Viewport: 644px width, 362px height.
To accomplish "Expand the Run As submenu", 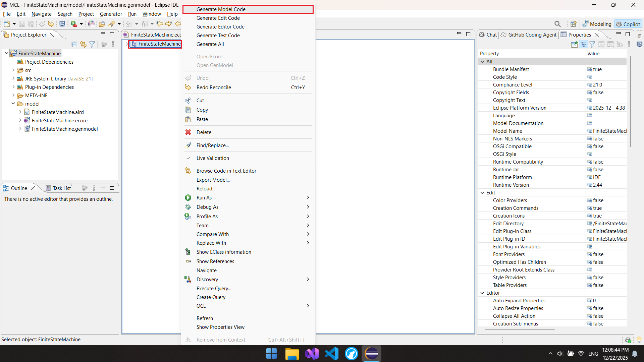I will pyautogui.click(x=204, y=198).
